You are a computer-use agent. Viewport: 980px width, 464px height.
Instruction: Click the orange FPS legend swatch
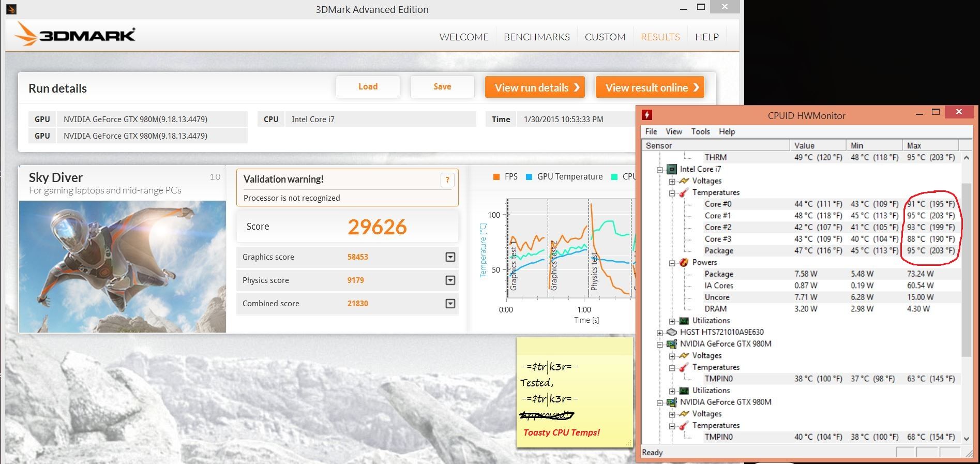pos(496,177)
